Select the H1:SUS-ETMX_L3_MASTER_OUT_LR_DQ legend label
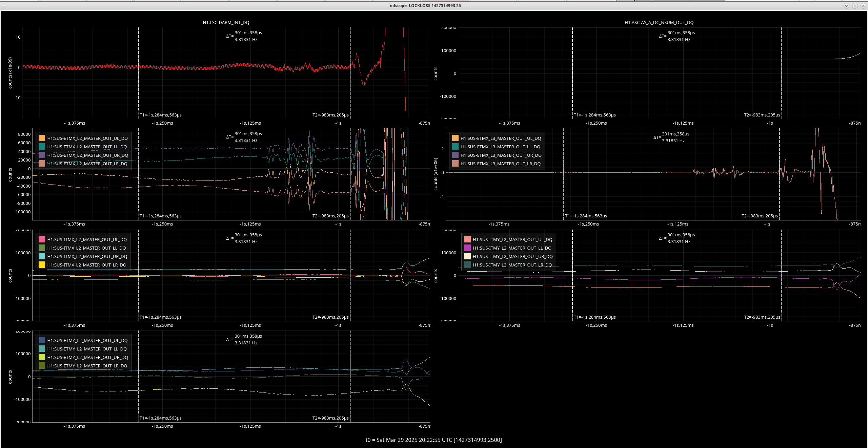 click(501, 164)
